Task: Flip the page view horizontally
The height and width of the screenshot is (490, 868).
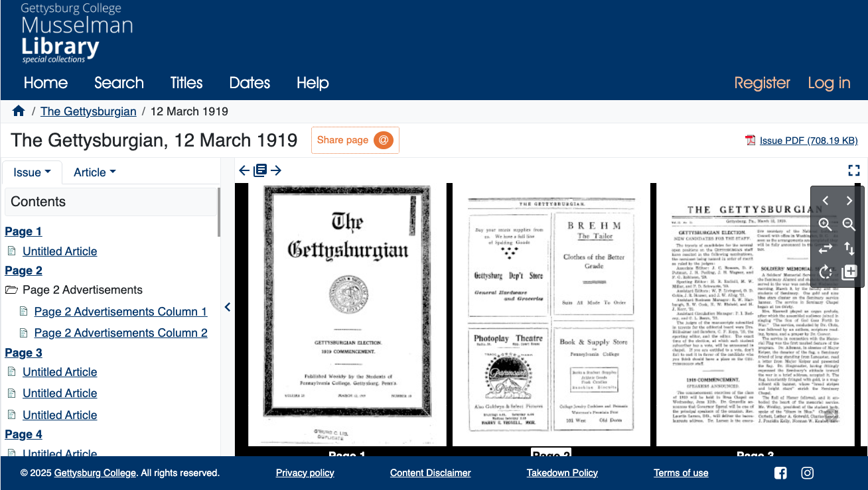Action: 826,249
